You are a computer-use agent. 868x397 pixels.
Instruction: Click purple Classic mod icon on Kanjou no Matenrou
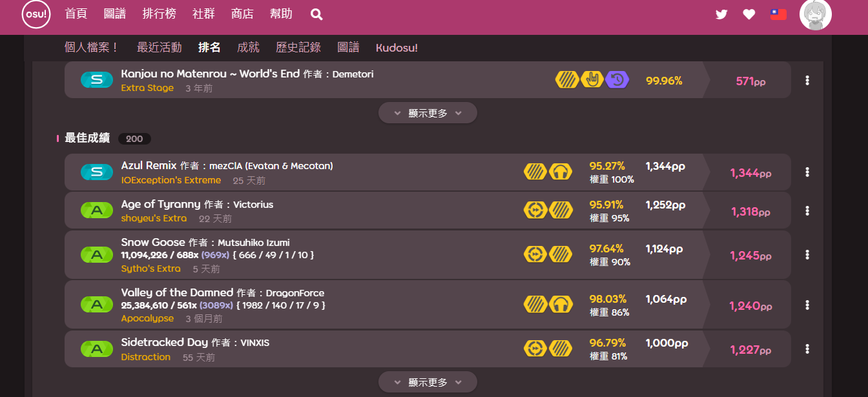(617, 80)
